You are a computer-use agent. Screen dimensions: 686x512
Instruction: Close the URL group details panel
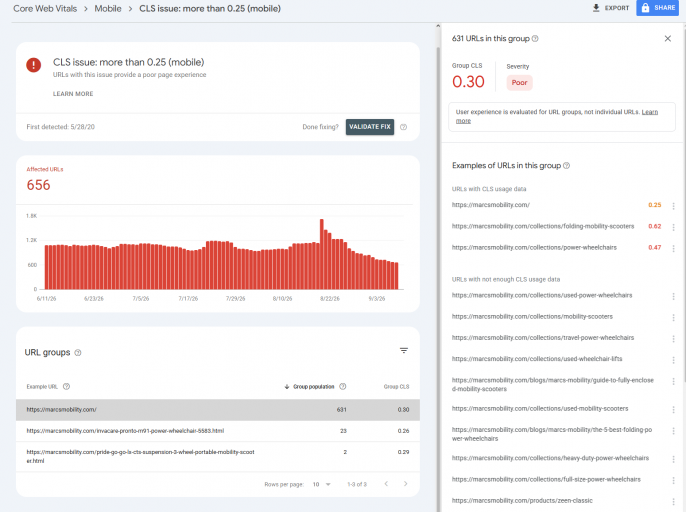668,39
